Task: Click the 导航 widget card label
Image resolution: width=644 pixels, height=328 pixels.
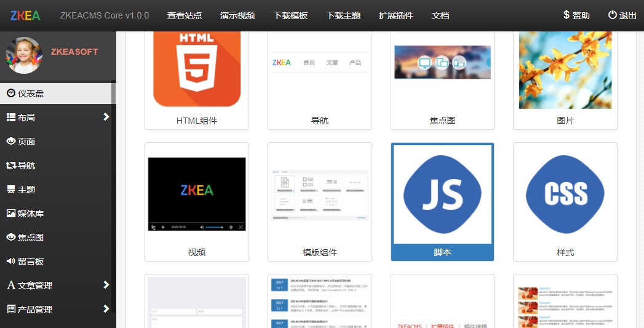Action: 319,121
